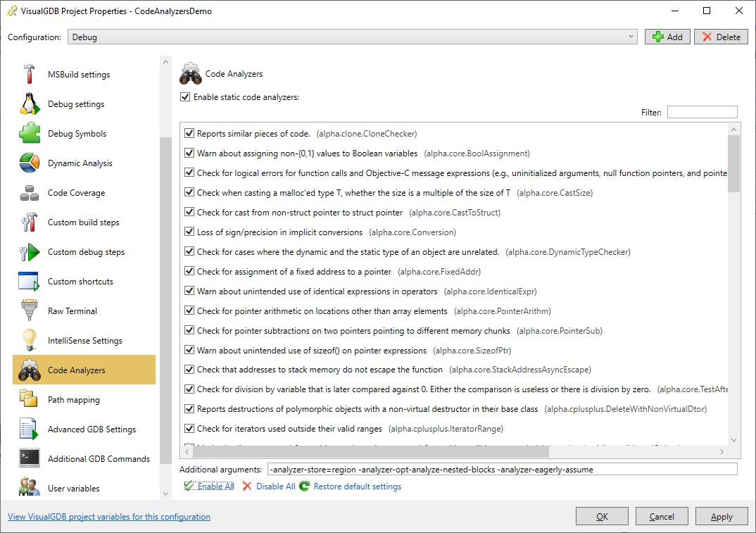Click the analyzer list scroll up arrow
Viewport: 756px width, 533px height.
coord(733,130)
